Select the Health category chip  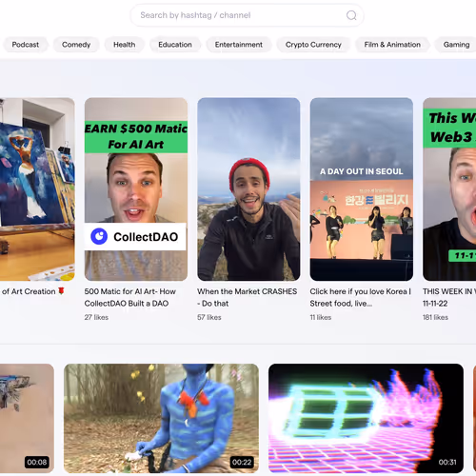(x=125, y=45)
